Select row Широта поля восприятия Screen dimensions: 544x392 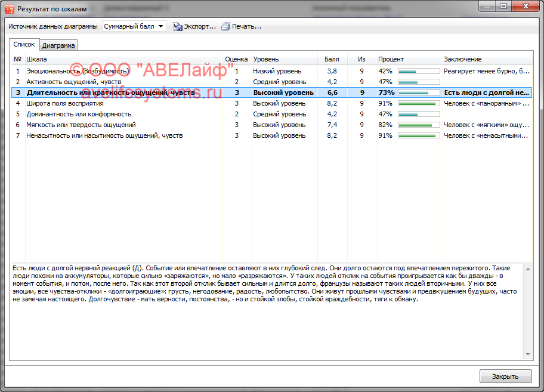64,103
